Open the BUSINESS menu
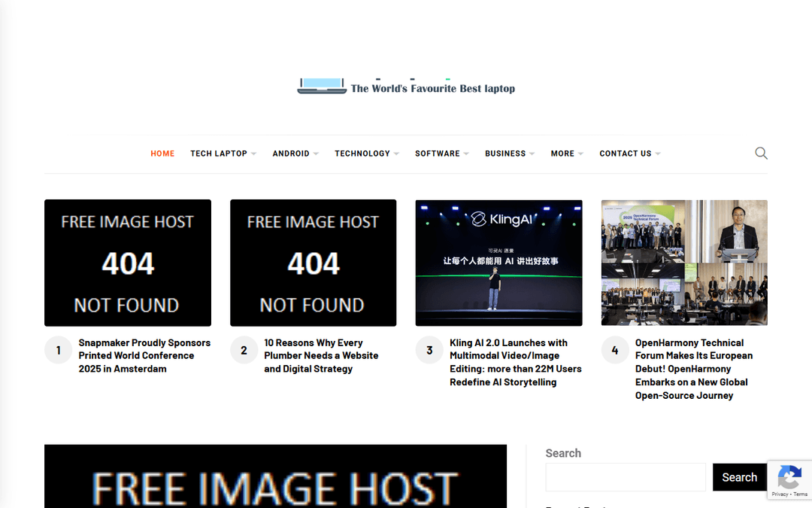Screen dimensions: 812x508 tap(505, 154)
